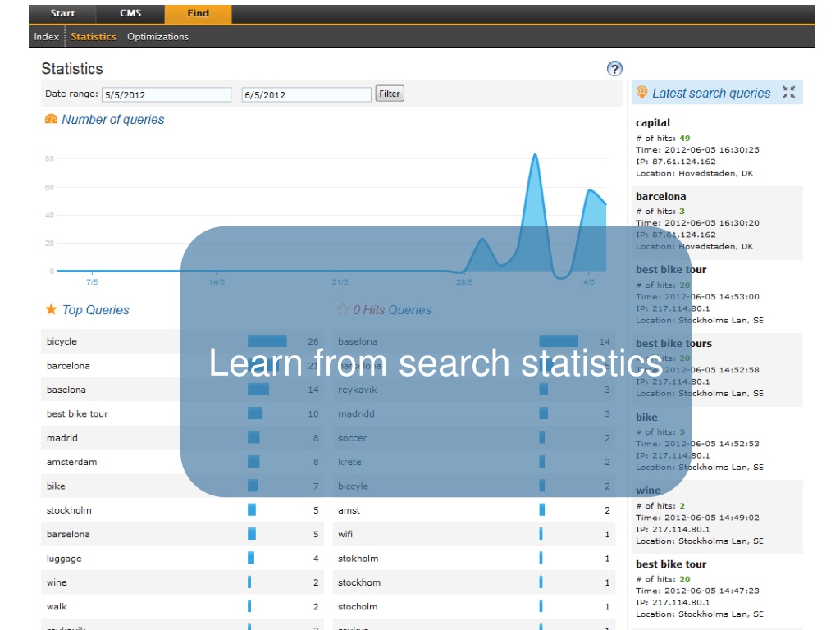Go to the Index submenu item
Image resolution: width=840 pixels, height=630 pixels.
(x=46, y=36)
